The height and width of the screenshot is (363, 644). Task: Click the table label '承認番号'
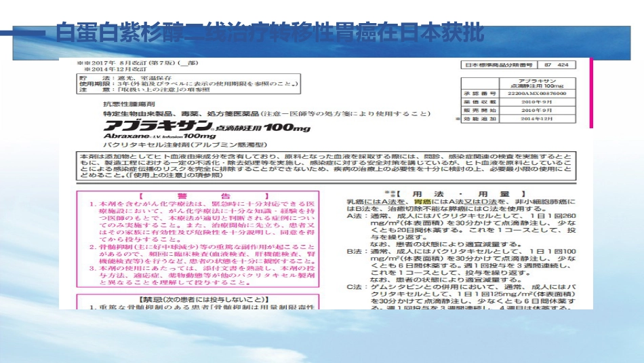[480, 94]
